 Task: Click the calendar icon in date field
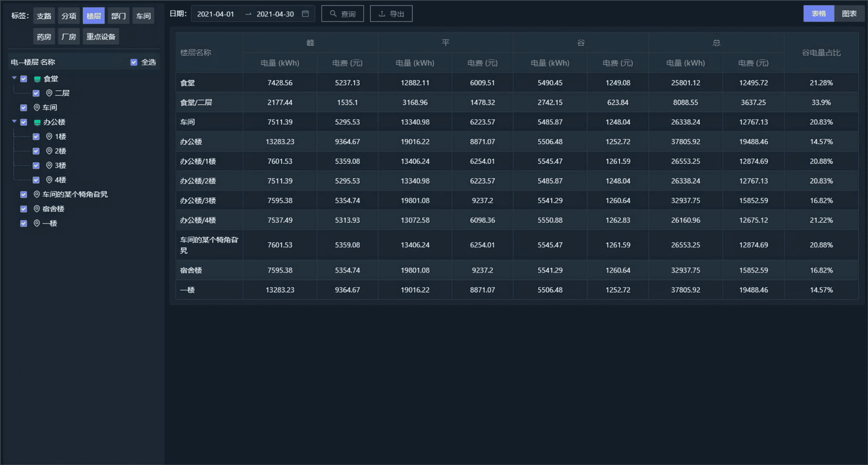(305, 14)
